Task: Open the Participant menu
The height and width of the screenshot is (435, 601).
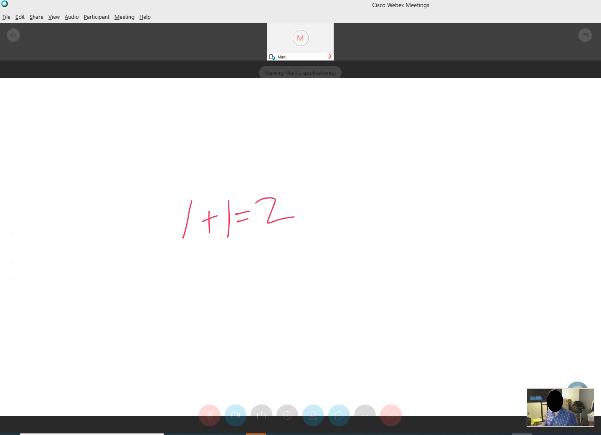Action: [x=97, y=17]
